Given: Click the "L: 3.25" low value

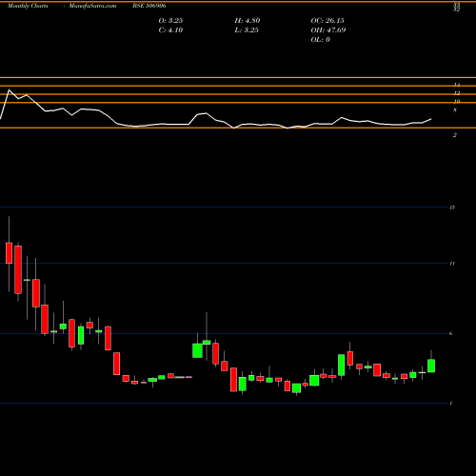Looking at the screenshot, I should pyautogui.click(x=247, y=30).
